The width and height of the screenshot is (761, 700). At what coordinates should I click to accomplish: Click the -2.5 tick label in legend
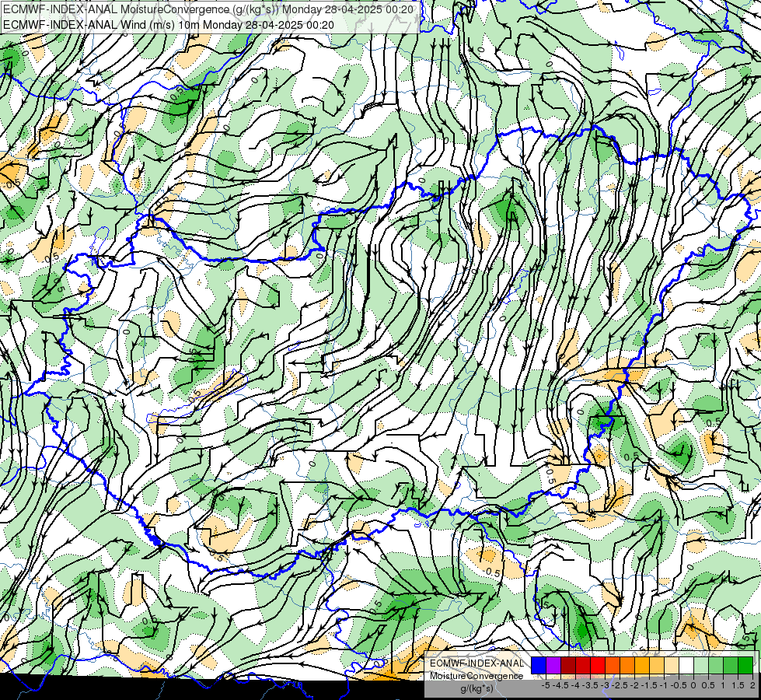coord(620,685)
